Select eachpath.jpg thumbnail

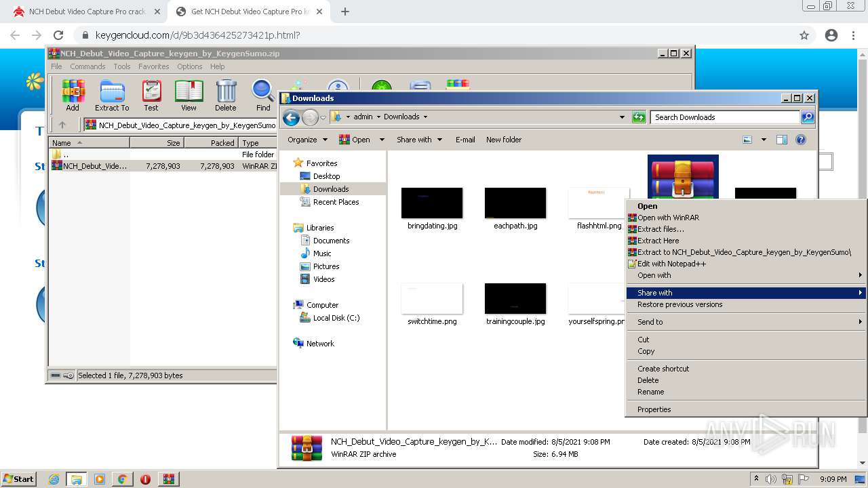pyautogui.click(x=515, y=203)
